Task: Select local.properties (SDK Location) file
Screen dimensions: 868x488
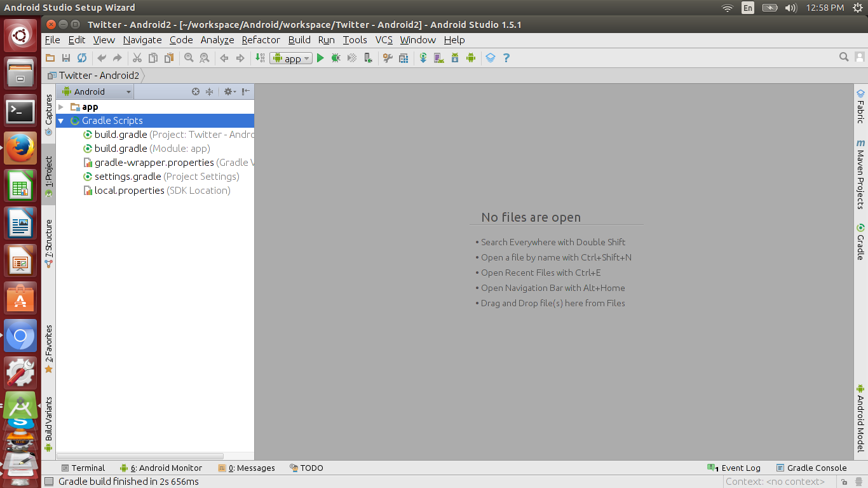Action: [157, 191]
